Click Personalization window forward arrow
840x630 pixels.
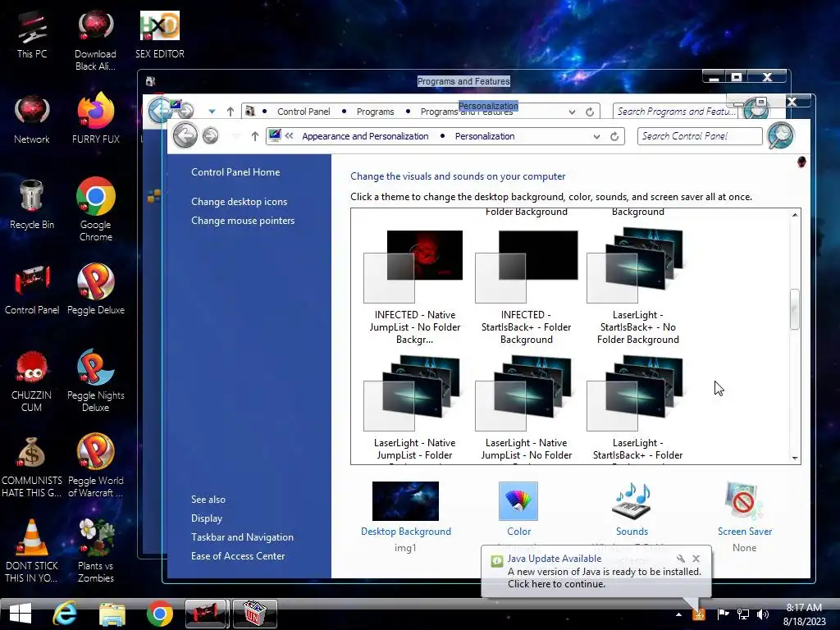(211, 136)
